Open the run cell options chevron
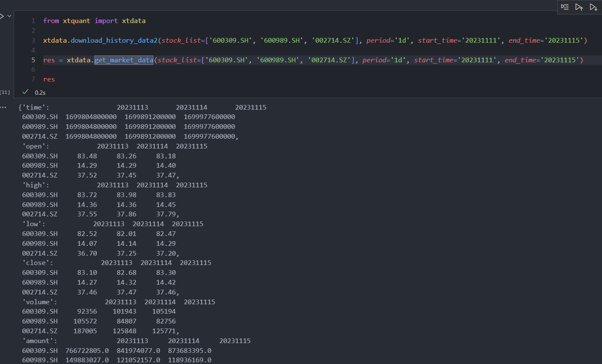 coord(9,16)
